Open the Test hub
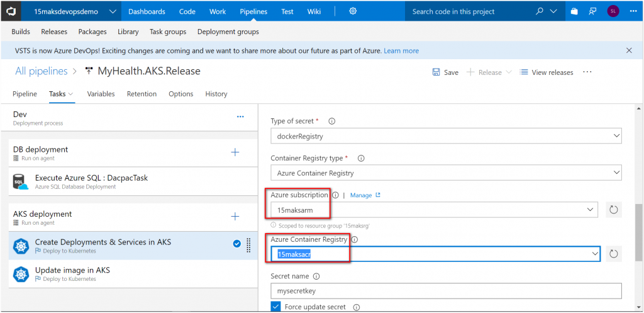Screen dimensions: 644x313 pos(287,11)
